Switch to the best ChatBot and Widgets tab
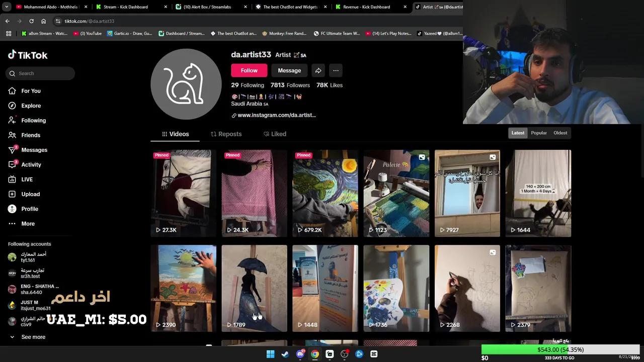 tap(291, 7)
